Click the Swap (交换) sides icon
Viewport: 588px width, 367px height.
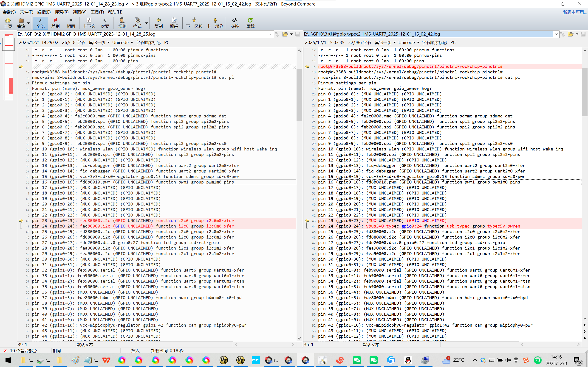coord(235,23)
